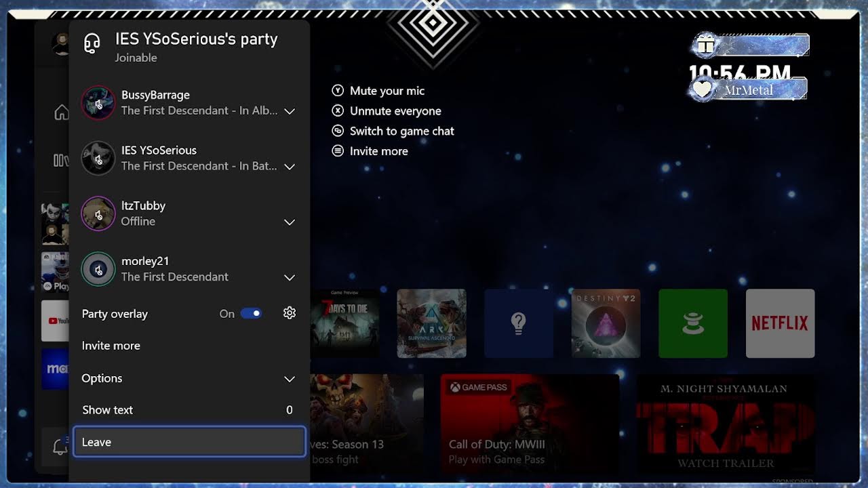Click BussyBarrage's First Descendant status
Screen dimensions: 868x488
199,110
